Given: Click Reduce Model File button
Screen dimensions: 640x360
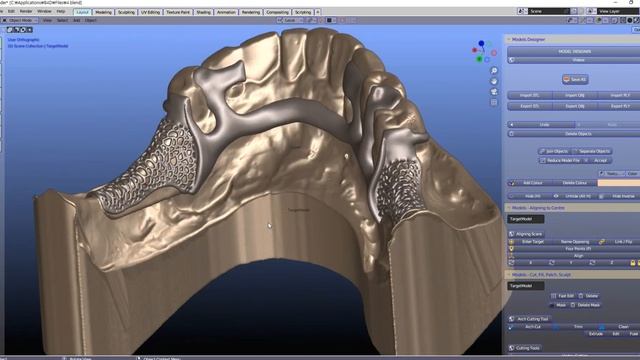Looking at the screenshot, I should coord(560,160).
